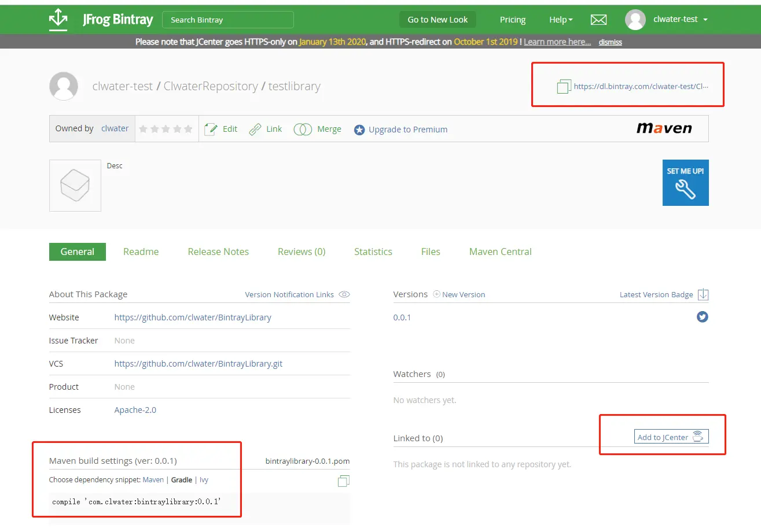Click the Latest Version Badge download icon
The width and height of the screenshot is (761, 532).
pos(703,294)
